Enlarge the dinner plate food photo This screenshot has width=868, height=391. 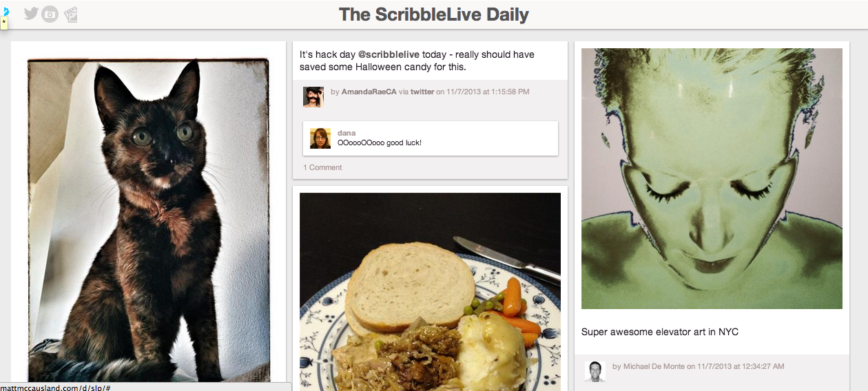coord(430,292)
